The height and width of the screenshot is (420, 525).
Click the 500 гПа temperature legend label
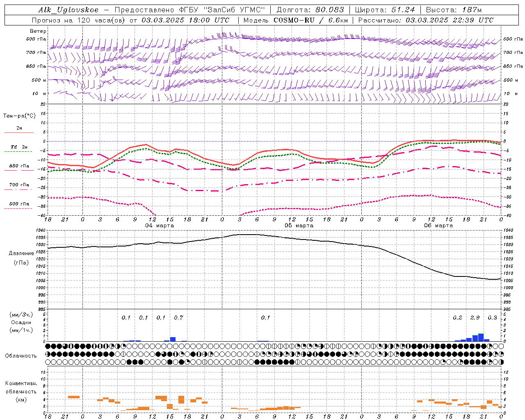(x=19, y=203)
